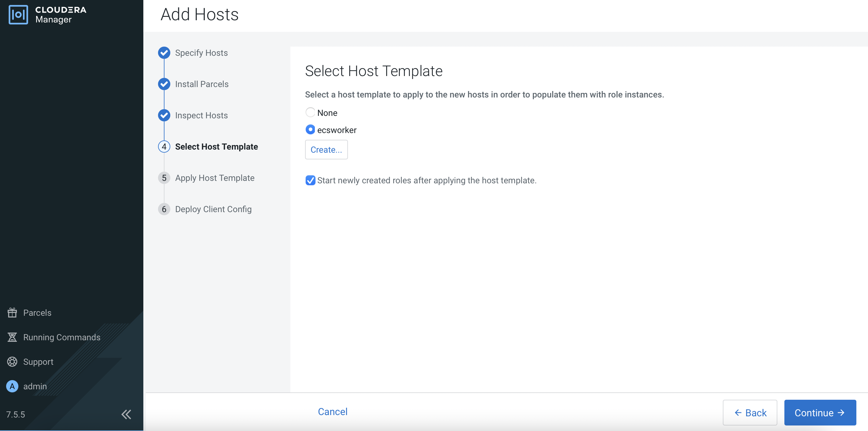Click the Continue button
The width and height of the screenshot is (868, 431).
820,412
